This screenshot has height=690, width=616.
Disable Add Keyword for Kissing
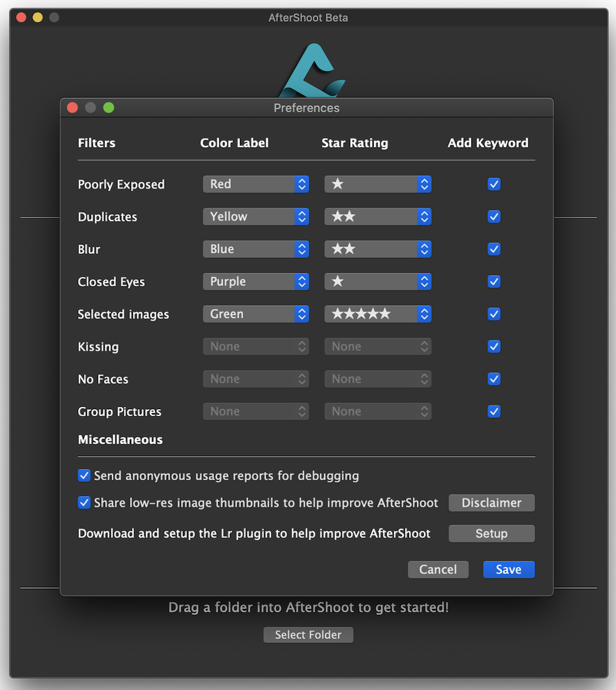pos(494,347)
